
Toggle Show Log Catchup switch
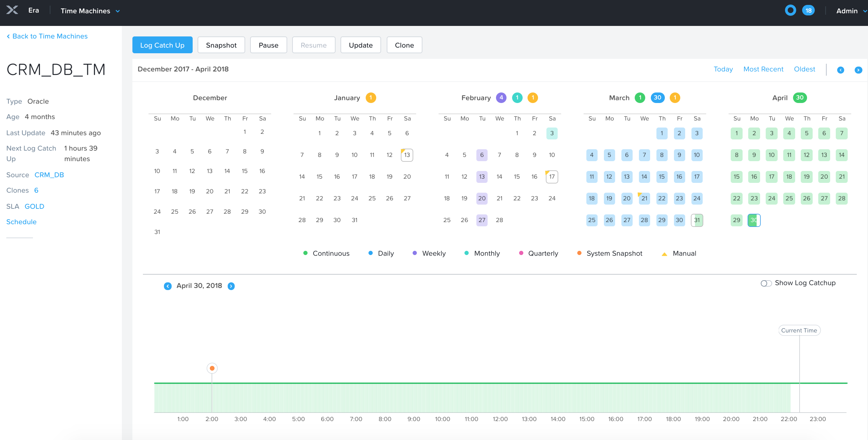point(766,283)
